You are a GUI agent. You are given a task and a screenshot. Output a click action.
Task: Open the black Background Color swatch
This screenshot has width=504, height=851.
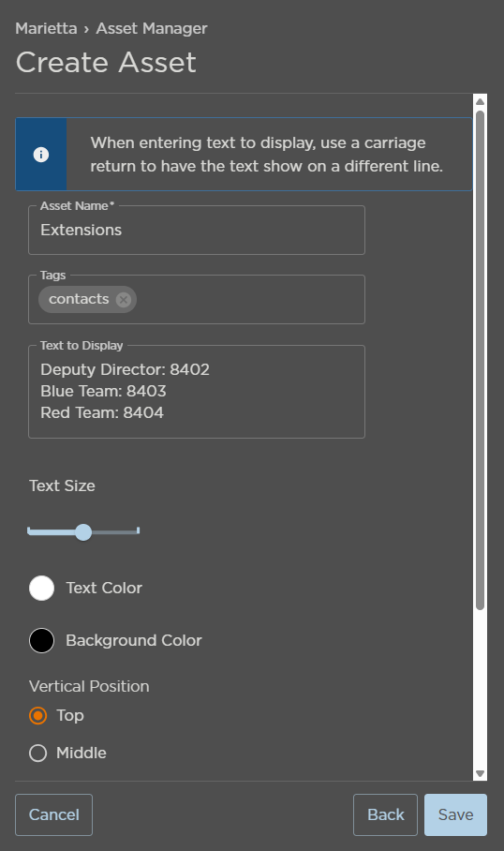click(x=42, y=640)
